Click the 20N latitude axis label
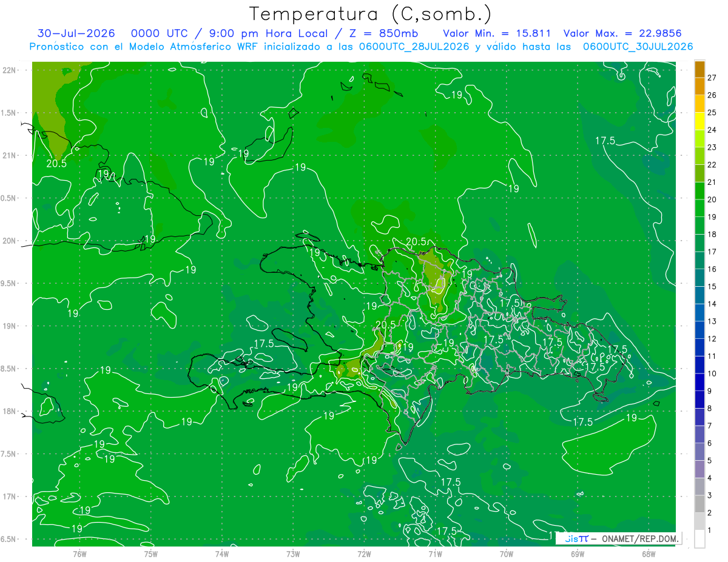Viewport: 728px width, 562px height. (8, 241)
